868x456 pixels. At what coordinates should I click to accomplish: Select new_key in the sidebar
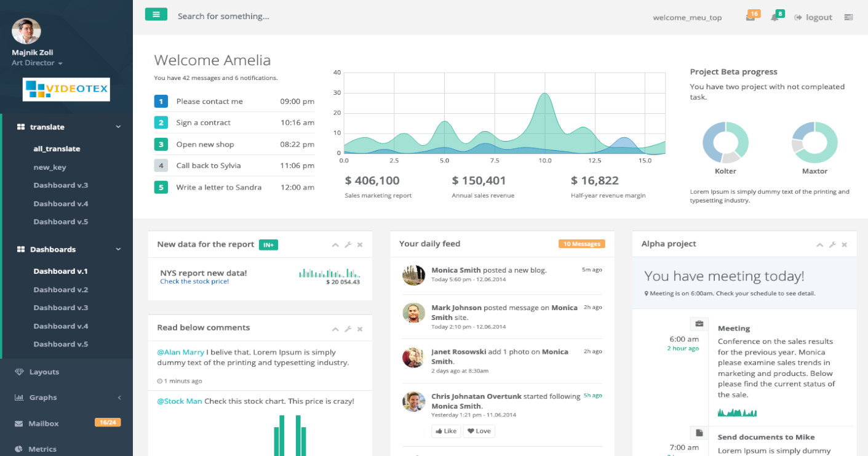tap(50, 167)
